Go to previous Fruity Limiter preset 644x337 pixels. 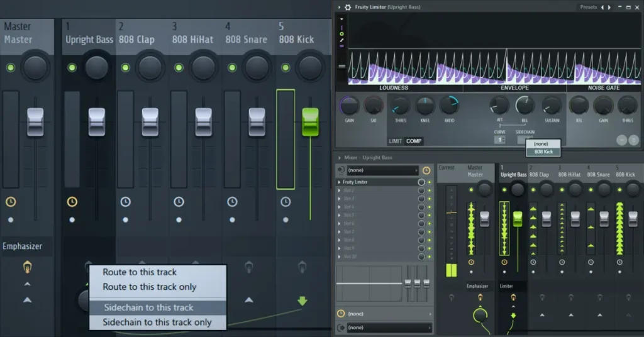click(602, 7)
